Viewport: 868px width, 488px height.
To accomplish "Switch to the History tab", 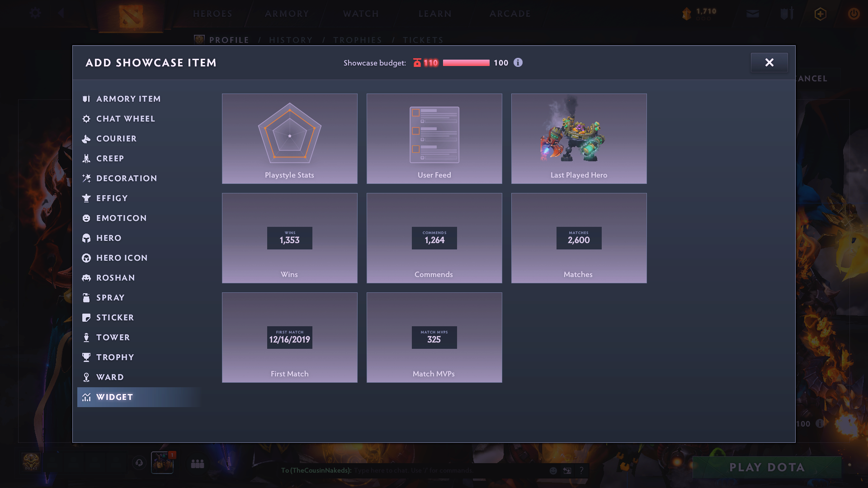I will click(291, 40).
